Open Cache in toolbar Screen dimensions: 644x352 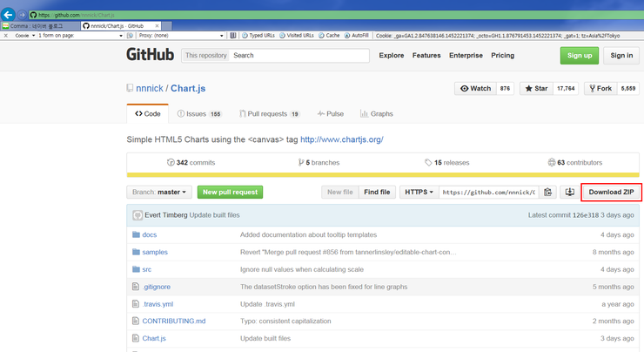pyautogui.click(x=329, y=36)
